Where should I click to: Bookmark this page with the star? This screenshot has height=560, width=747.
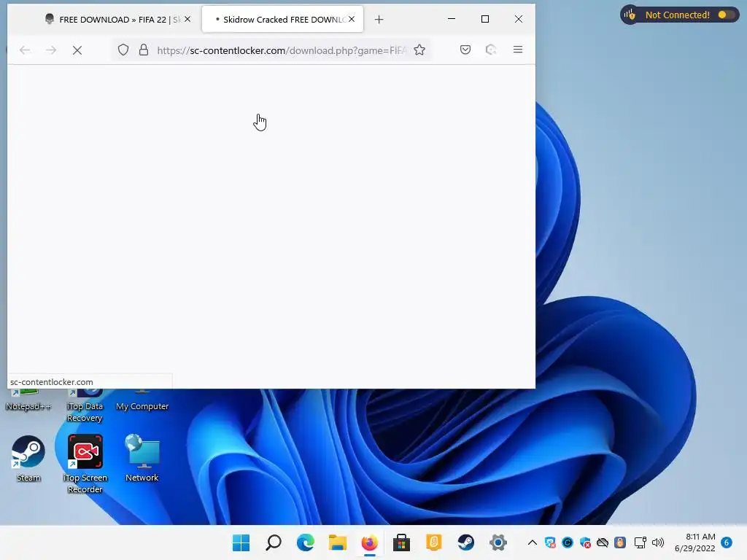tap(419, 50)
